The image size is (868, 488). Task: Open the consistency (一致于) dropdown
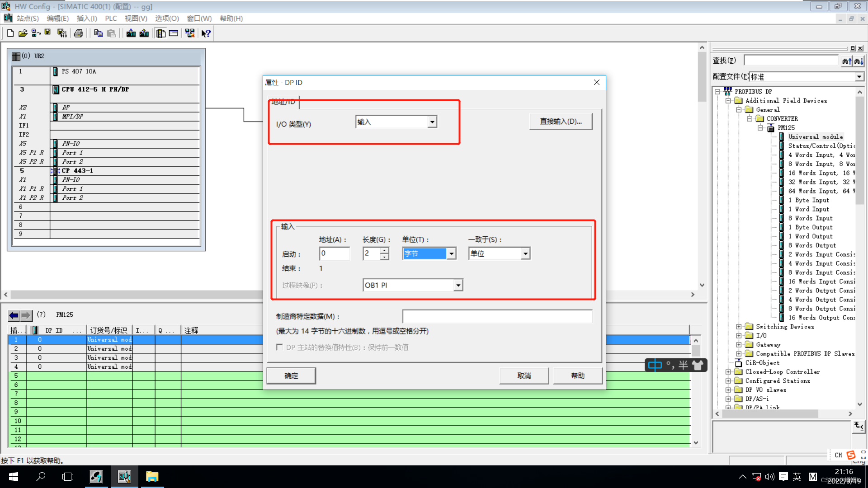tap(525, 253)
